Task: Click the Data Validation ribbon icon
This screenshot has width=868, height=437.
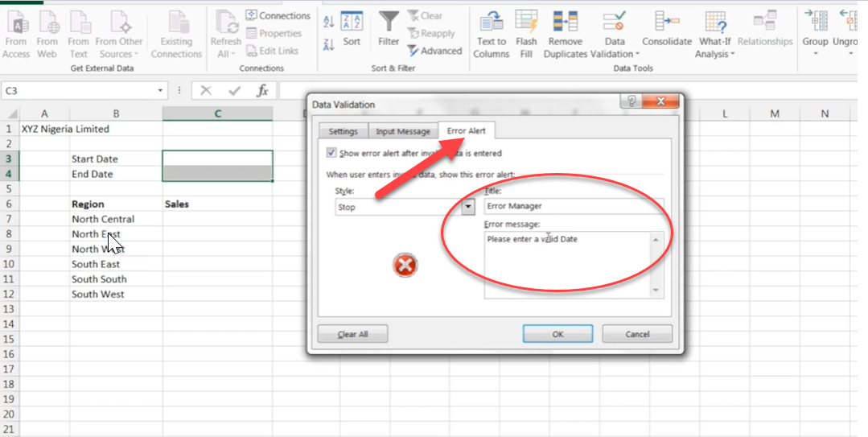Action: click(x=615, y=23)
